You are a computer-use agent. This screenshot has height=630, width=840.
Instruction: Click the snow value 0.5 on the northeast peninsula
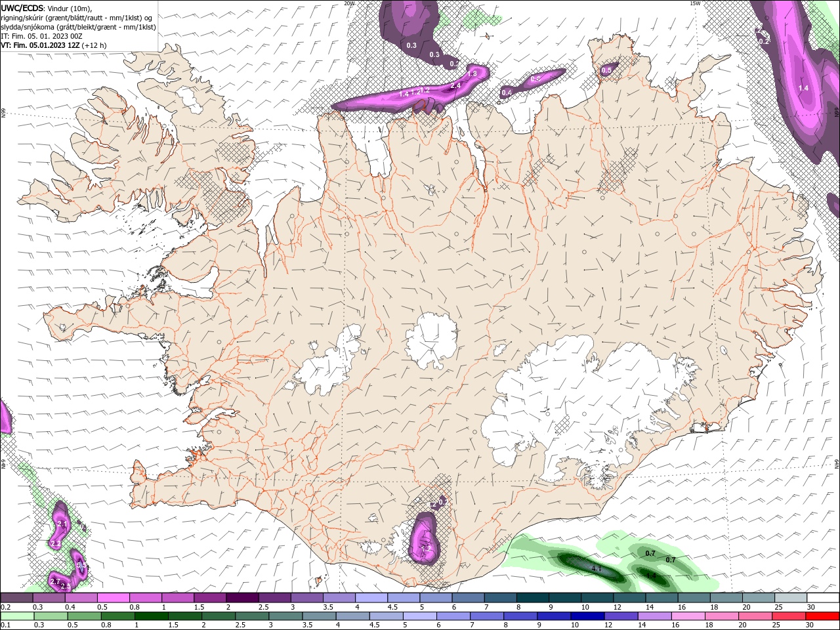click(606, 70)
